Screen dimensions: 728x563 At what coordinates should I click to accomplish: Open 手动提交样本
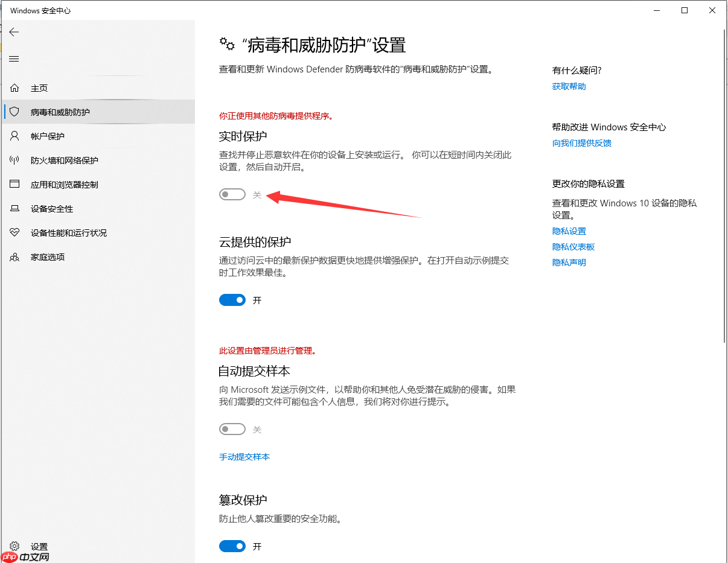[x=244, y=457]
